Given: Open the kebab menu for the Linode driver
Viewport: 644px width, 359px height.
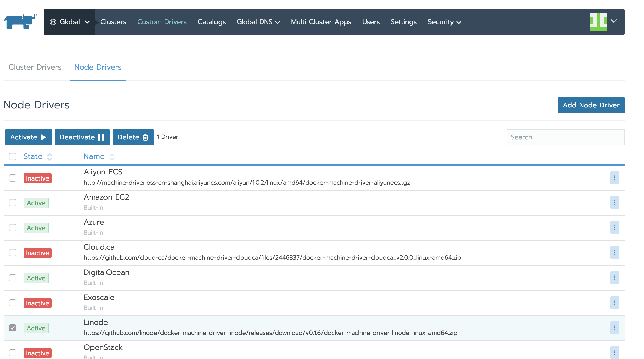Looking at the screenshot, I should point(614,328).
